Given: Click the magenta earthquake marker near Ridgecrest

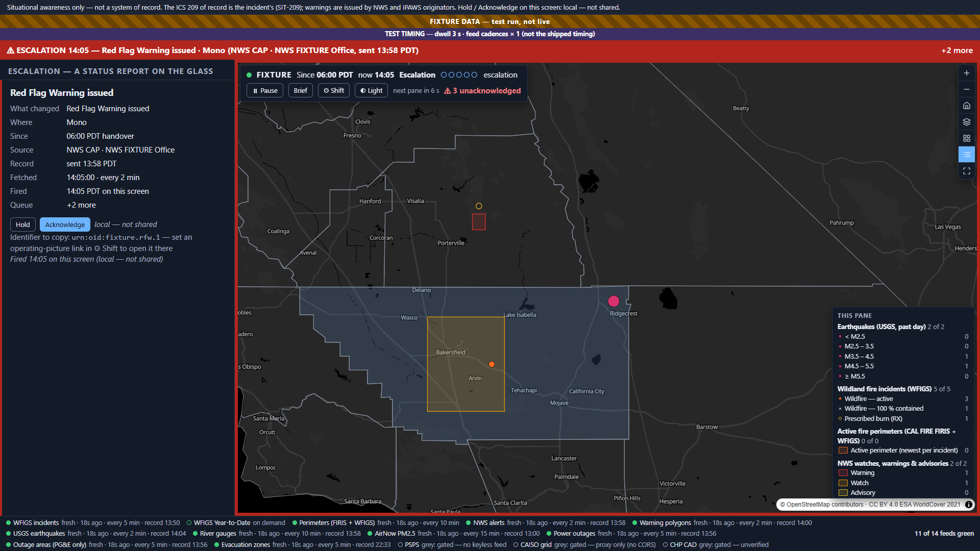Looking at the screenshot, I should [614, 302].
